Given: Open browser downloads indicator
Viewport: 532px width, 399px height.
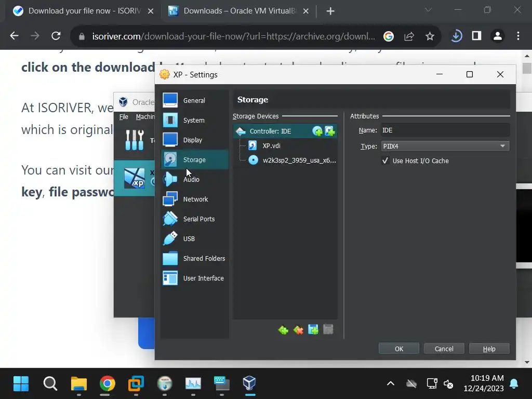Looking at the screenshot, I should click(456, 36).
